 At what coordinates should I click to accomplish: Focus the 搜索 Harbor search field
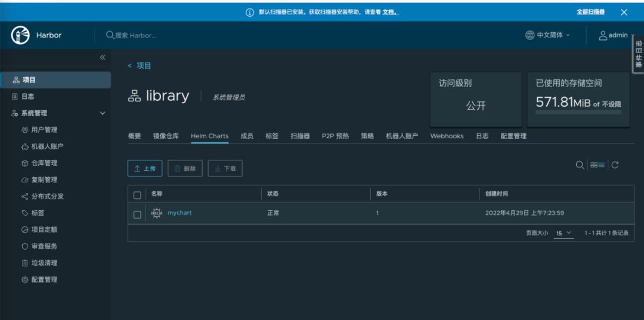(135, 35)
